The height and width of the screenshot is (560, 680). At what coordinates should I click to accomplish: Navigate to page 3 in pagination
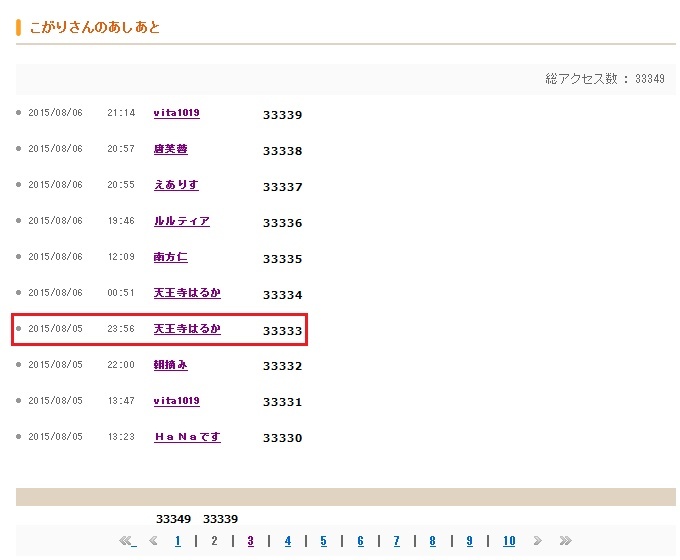click(x=250, y=541)
